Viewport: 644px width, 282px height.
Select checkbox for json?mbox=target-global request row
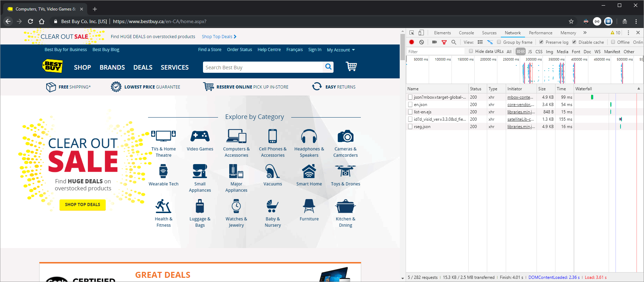point(410,97)
